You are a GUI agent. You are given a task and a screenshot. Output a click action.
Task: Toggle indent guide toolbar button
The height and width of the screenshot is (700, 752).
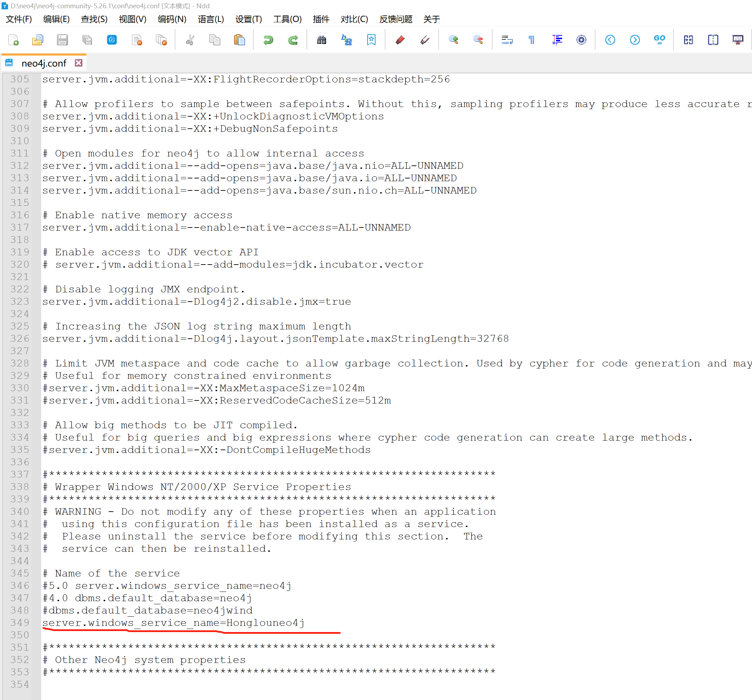pyautogui.click(x=557, y=40)
